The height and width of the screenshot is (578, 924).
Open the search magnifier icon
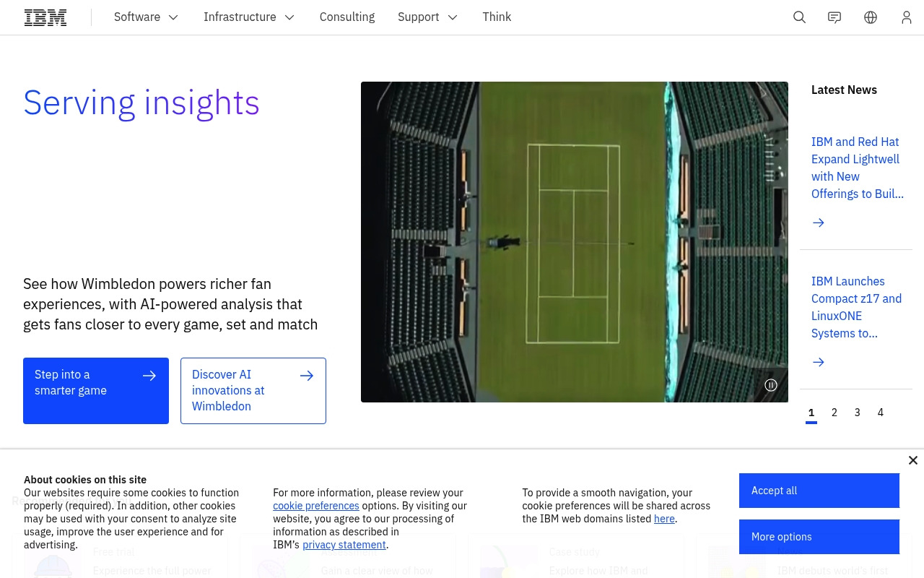coord(799,17)
